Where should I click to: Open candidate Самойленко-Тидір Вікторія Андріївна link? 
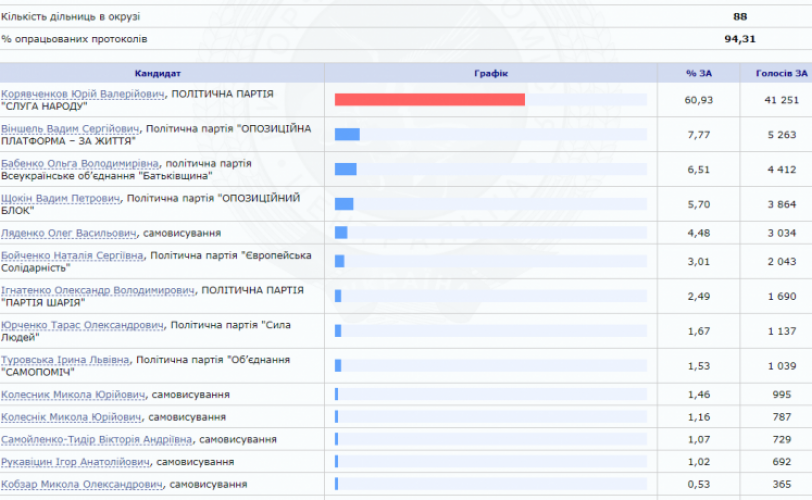pos(96,439)
